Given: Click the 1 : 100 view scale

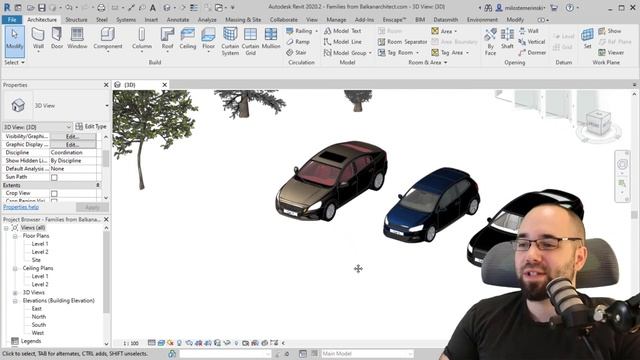Looking at the screenshot, I should (131, 343).
